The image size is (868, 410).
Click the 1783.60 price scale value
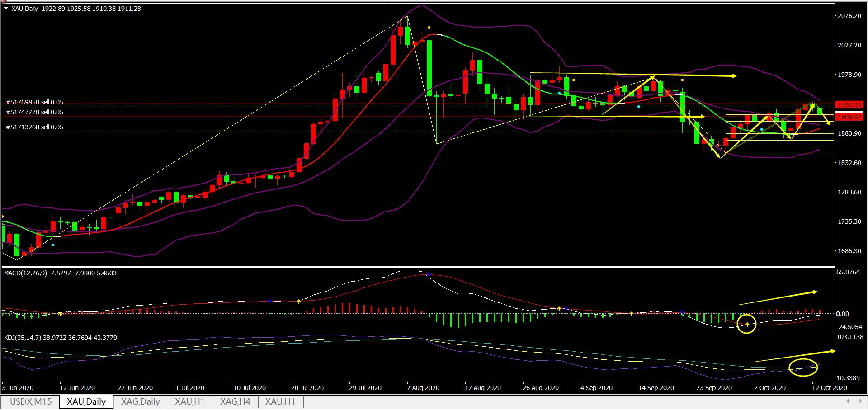coord(849,192)
